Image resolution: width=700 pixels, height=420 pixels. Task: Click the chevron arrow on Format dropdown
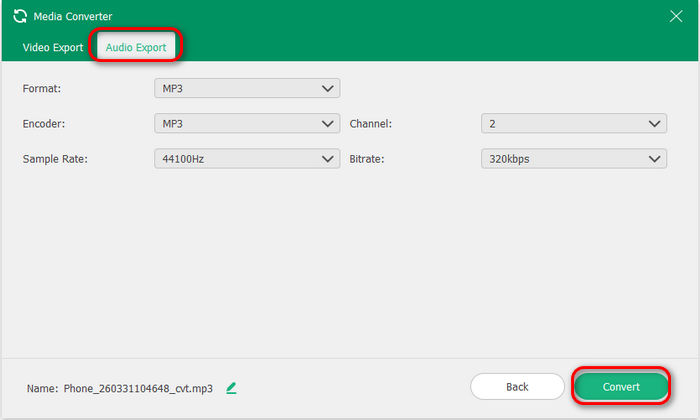tap(328, 89)
